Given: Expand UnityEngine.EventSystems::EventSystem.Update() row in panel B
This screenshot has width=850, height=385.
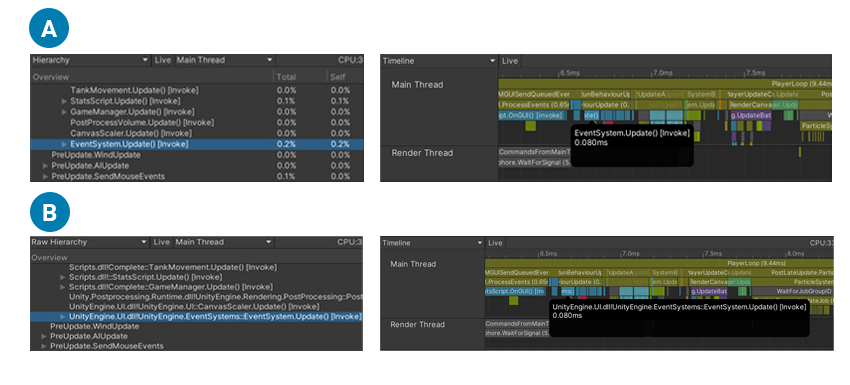Looking at the screenshot, I should pos(63,317).
